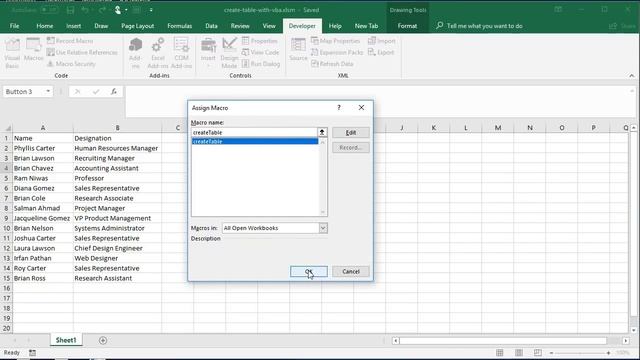Open the Macros in dropdown
Image resolution: width=640 pixels, height=360 pixels.
coord(323,228)
